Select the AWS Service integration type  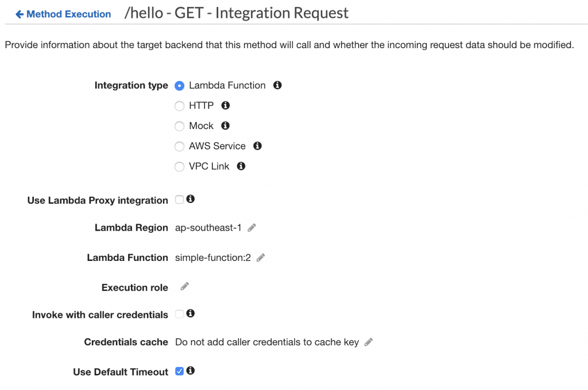point(179,146)
